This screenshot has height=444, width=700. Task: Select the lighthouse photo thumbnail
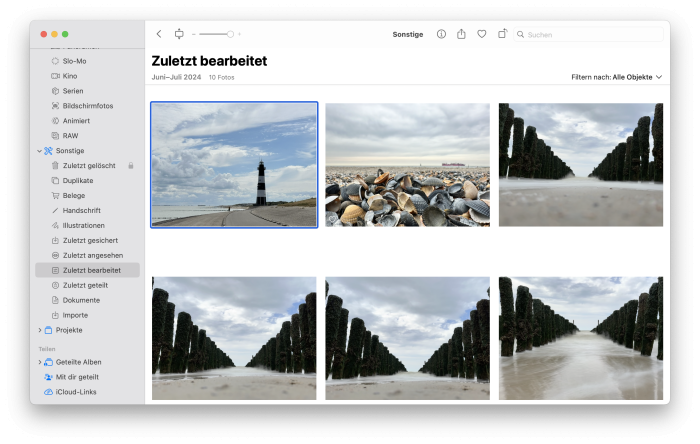point(234,165)
